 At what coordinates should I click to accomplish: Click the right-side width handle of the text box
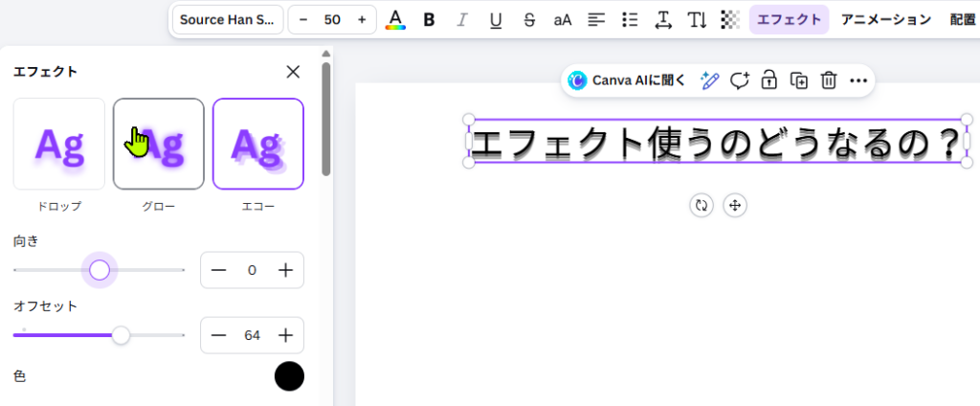[967, 142]
